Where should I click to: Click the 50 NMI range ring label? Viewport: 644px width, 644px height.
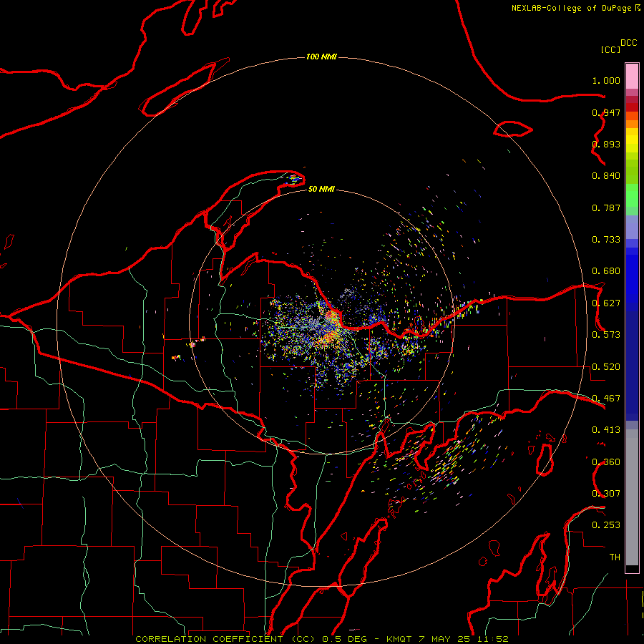click(x=321, y=189)
